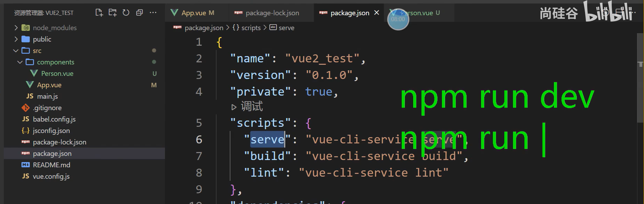Viewport: 644px width, 204px height.
Task: Click the "name" key on line 2
Action: click(250, 59)
